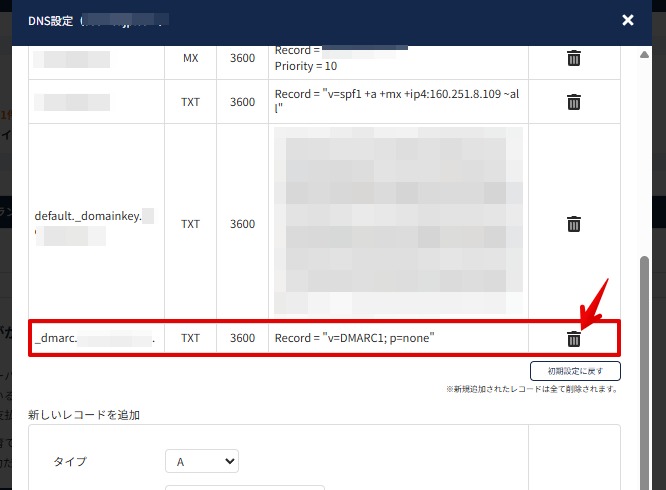Delete the default._domainkey TXT record
The image size is (666, 490).
[x=574, y=224]
